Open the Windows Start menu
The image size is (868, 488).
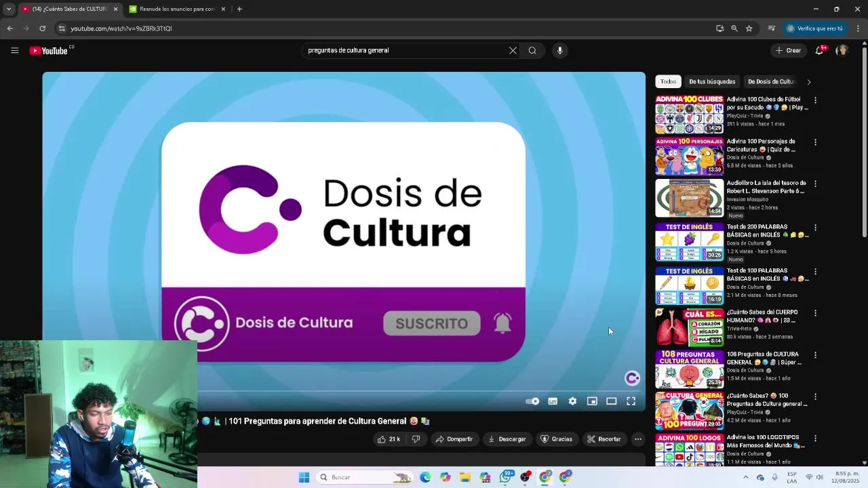tap(304, 477)
